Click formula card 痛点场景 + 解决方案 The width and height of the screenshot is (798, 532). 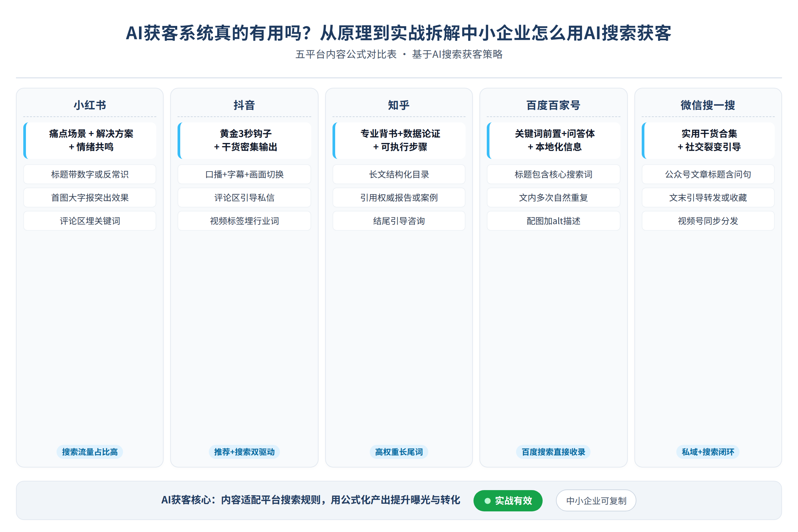90,140
